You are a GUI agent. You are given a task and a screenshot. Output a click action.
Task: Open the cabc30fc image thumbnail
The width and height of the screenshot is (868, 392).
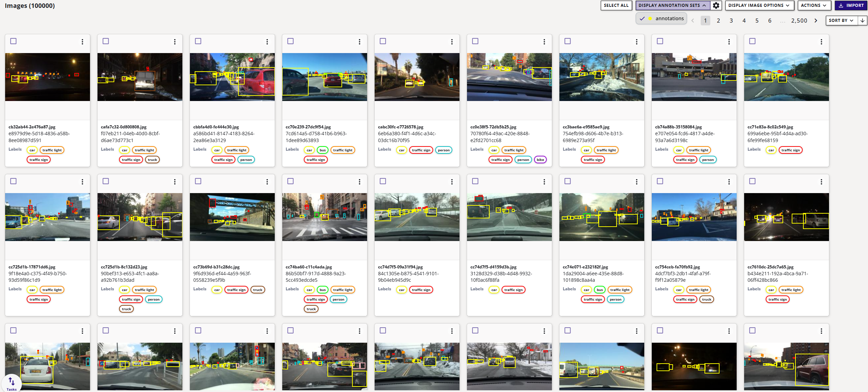click(x=417, y=76)
